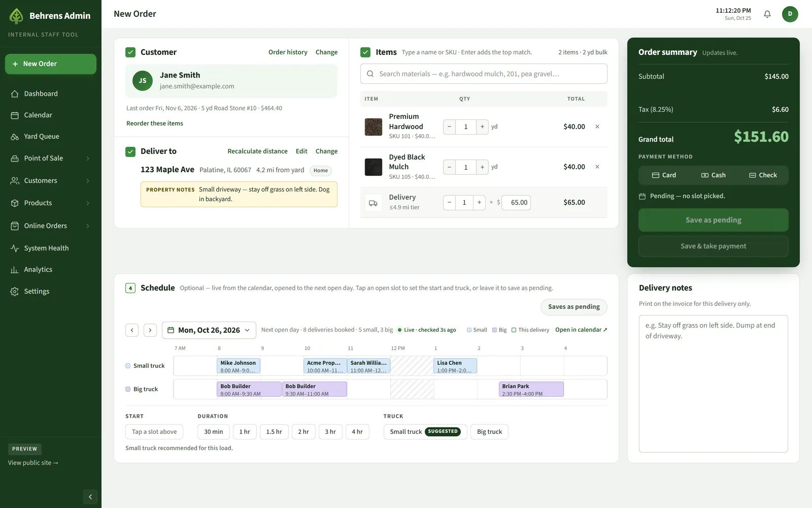This screenshot has width=812, height=508.
Task: Click the Dyed Black Mulch thumbnail
Action: click(374, 167)
